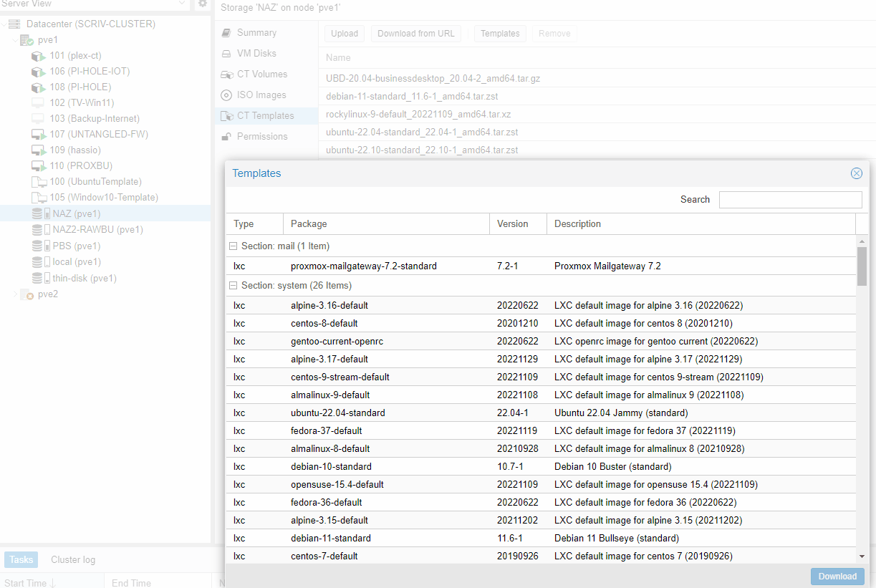The width and height of the screenshot is (876, 588).
Task: Click the Remove button
Action: pyautogui.click(x=554, y=34)
